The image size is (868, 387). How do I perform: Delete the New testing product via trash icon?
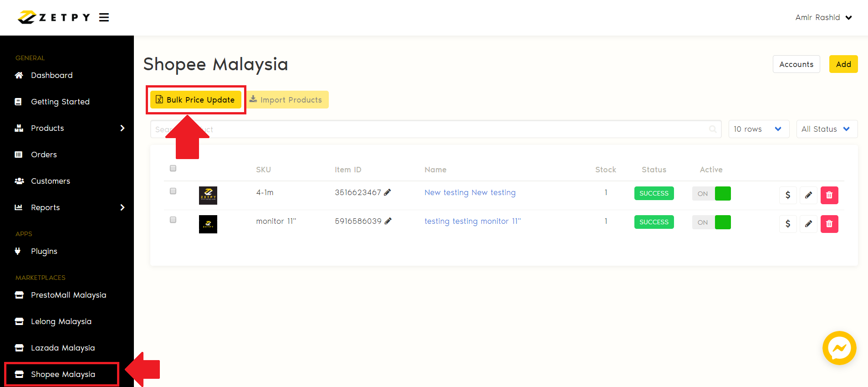(x=829, y=195)
